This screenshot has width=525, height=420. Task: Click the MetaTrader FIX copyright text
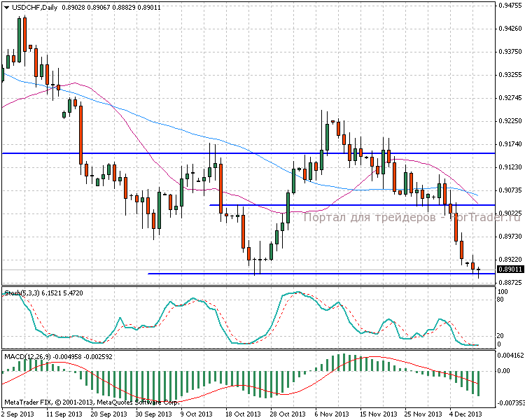[91, 402]
